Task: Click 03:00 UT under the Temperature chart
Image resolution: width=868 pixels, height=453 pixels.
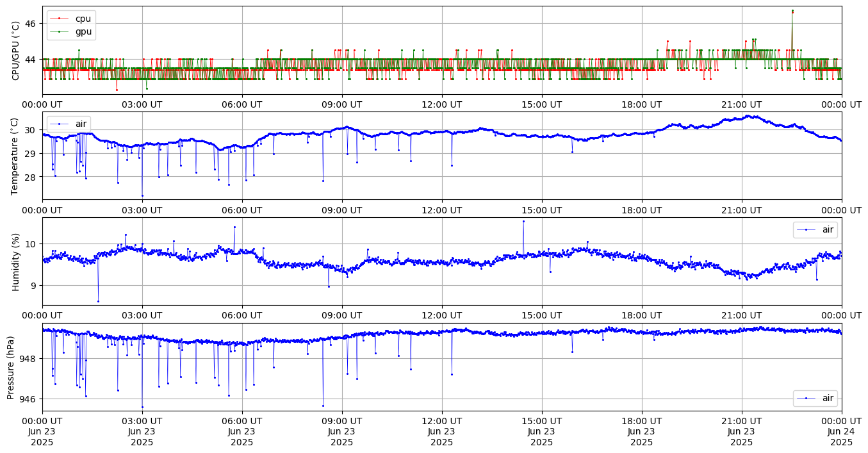Action: 142,210
